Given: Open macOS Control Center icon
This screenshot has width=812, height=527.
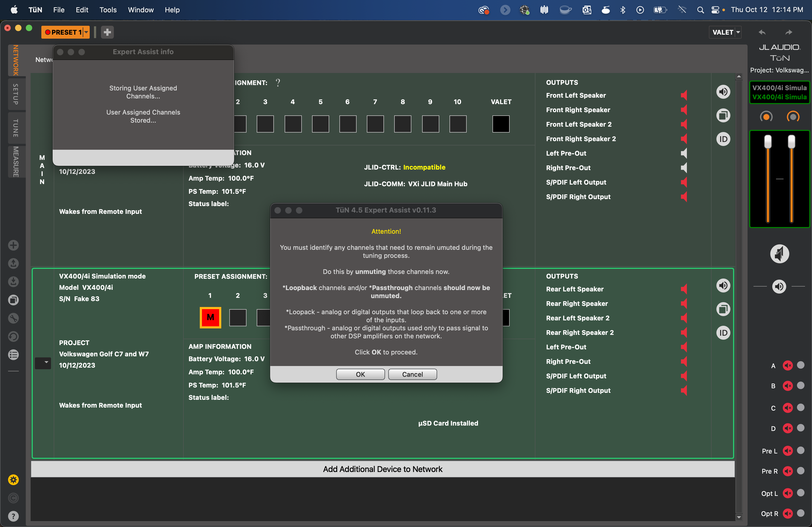Looking at the screenshot, I should [x=715, y=10].
